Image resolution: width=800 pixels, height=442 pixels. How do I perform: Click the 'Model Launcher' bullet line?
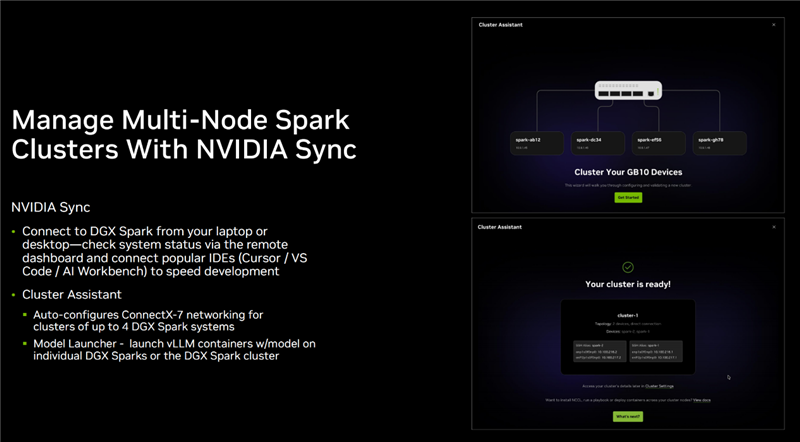pyautogui.click(x=174, y=350)
